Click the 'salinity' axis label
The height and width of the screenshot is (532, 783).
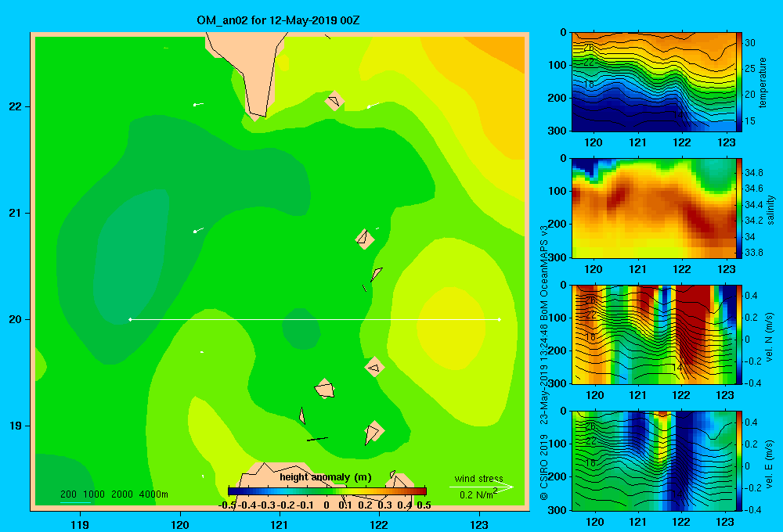(x=770, y=210)
